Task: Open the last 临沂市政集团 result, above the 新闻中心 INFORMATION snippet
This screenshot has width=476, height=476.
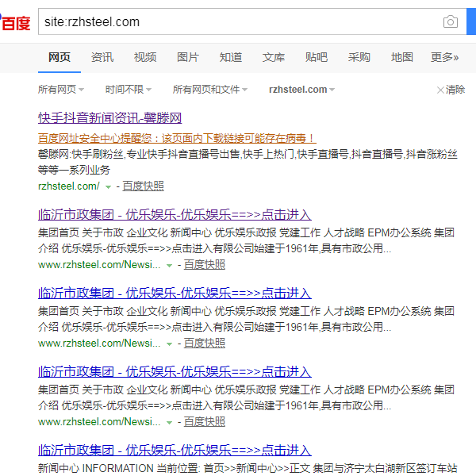Action: 175,450
